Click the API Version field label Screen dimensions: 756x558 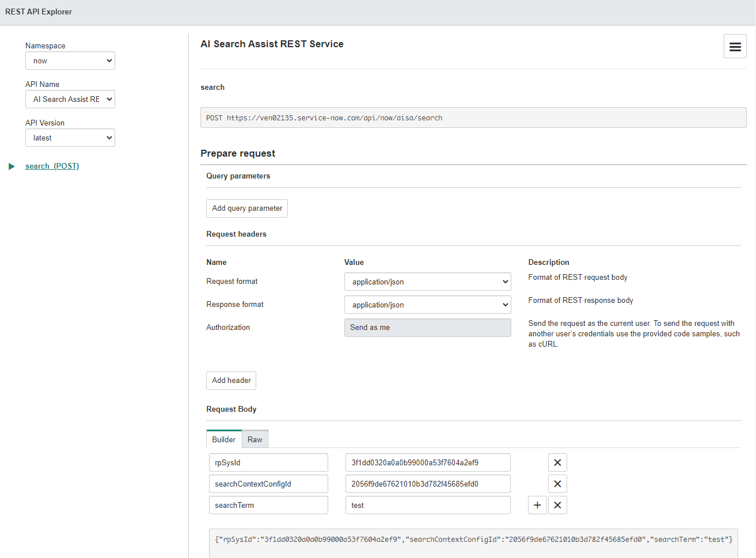tap(45, 123)
